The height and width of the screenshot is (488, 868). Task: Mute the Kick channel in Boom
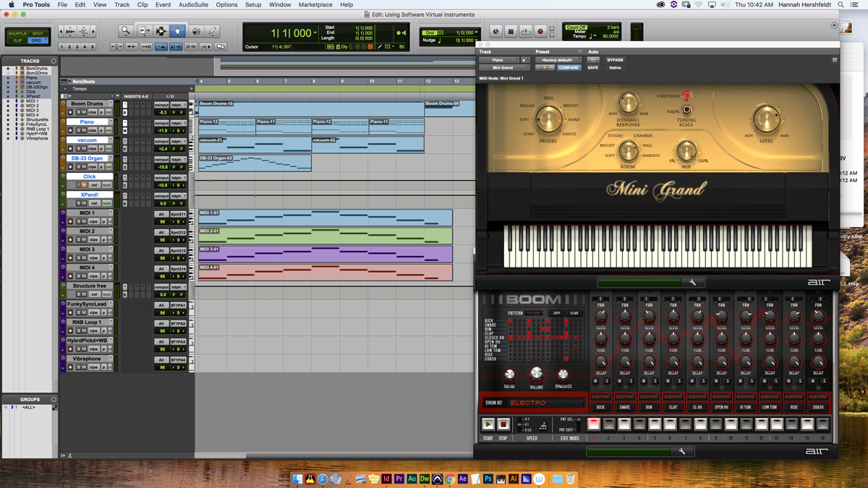point(596,381)
